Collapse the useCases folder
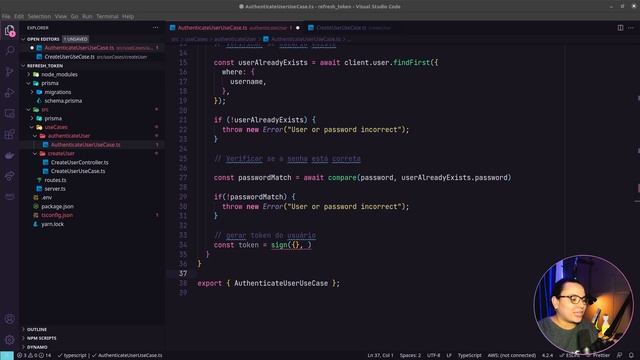 click(56, 127)
